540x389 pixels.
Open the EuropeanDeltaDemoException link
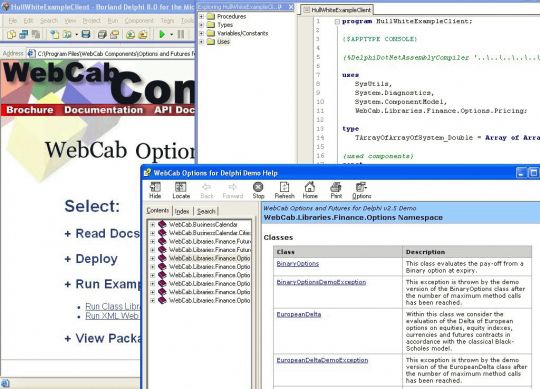pos(322,360)
